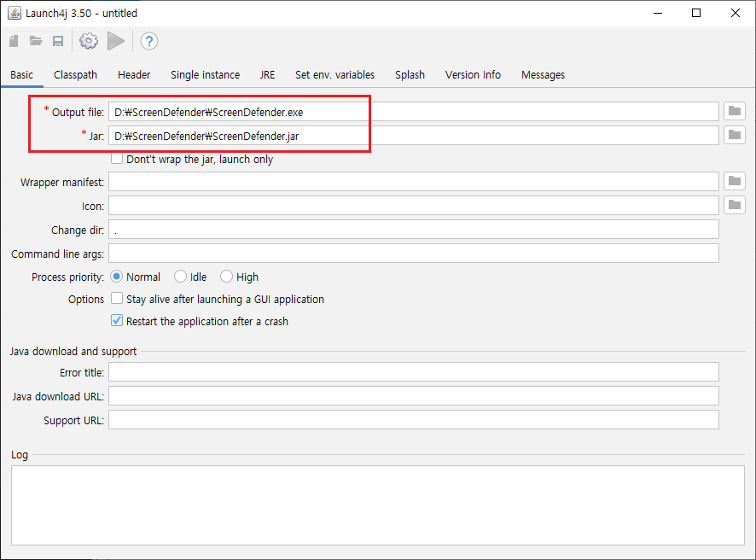Run the executable with the play icon
The width and height of the screenshot is (756, 560).
tap(116, 41)
